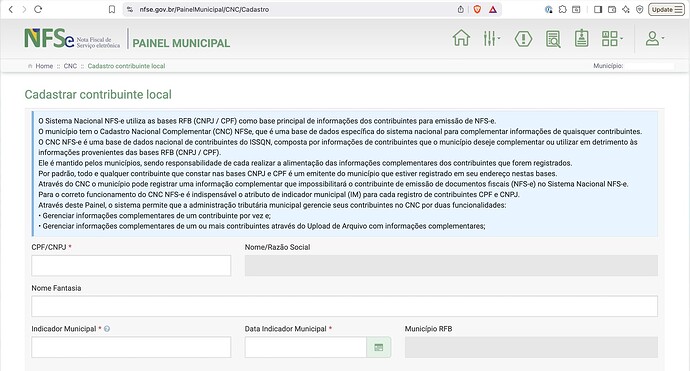The image size is (690, 371).
Task: Click the Município RFB disabled field
Action: pyautogui.click(x=531, y=347)
